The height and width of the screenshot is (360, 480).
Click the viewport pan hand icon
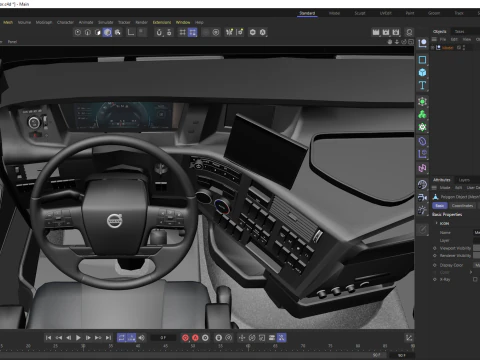[390, 42]
